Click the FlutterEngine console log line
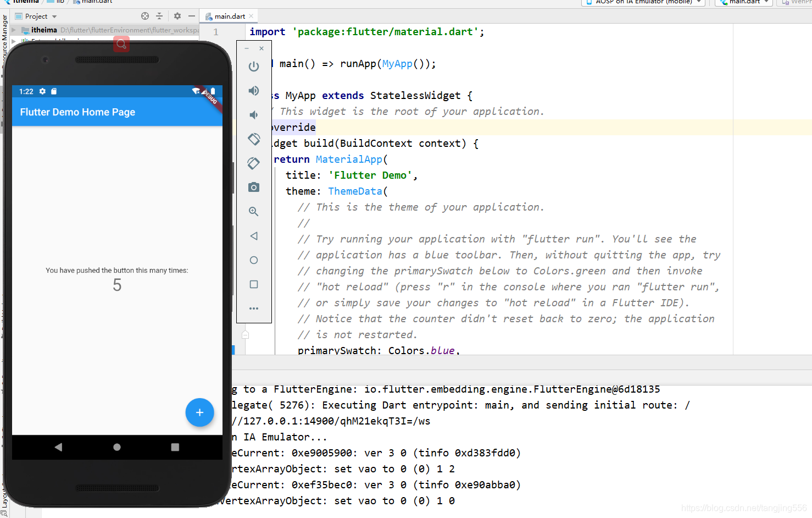The height and width of the screenshot is (518, 812). pos(446,389)
